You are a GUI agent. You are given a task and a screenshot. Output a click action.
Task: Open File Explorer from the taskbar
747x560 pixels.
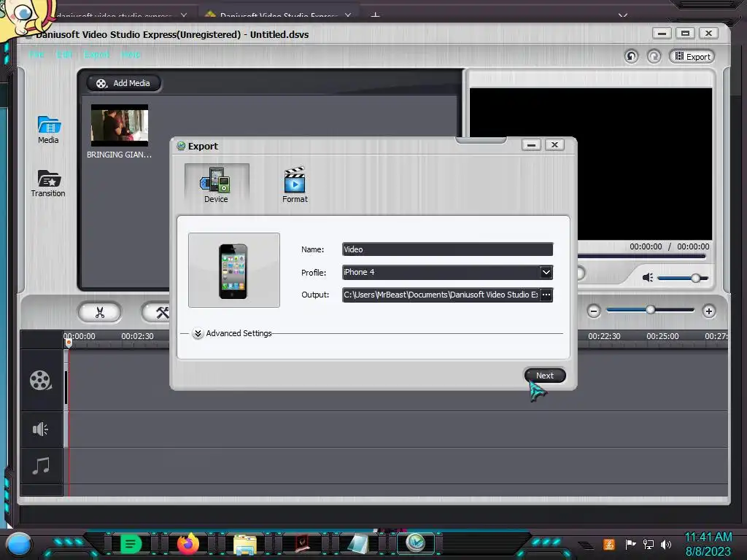(x=245, y=544)
